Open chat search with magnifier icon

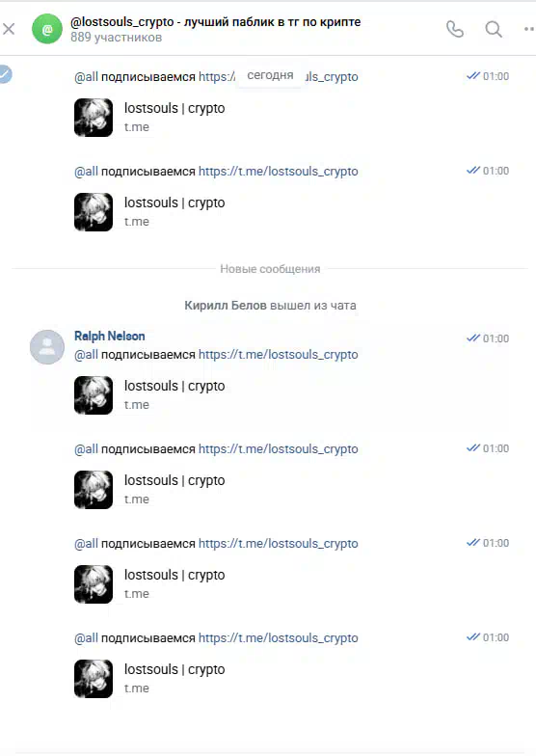[x=494, y=29]
